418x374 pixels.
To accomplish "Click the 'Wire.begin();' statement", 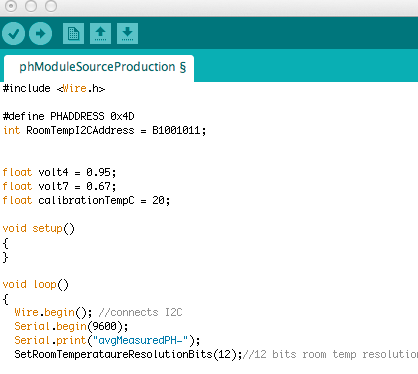I will click(53, 312).
